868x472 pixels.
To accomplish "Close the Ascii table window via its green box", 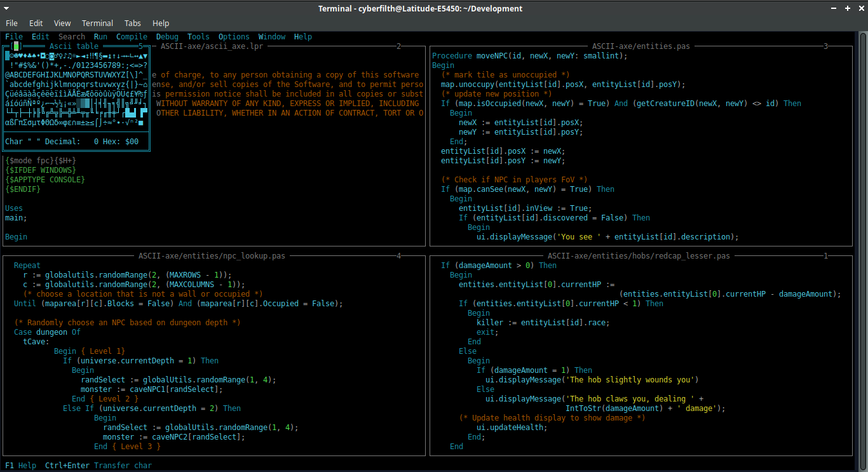I will click(x=17, y=46).
